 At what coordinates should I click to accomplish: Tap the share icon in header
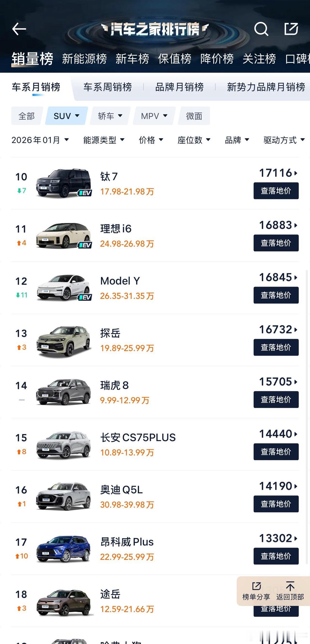point(291,29)
